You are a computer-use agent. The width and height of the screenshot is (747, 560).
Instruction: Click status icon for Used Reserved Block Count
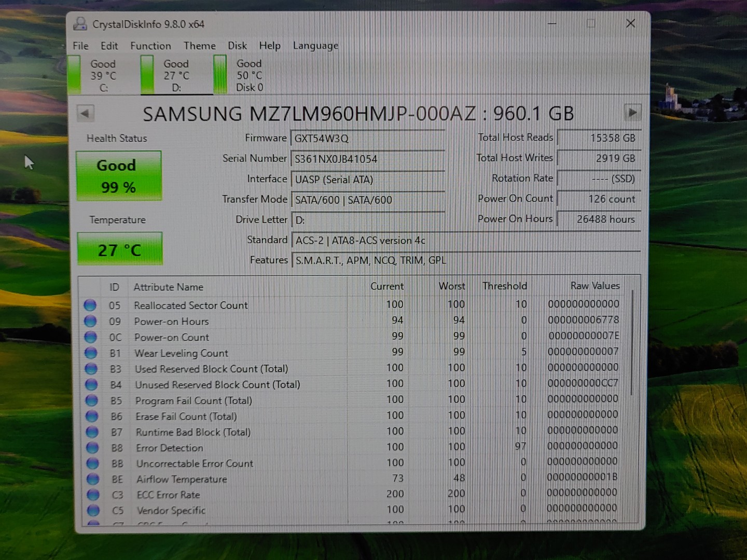(91, 369)
